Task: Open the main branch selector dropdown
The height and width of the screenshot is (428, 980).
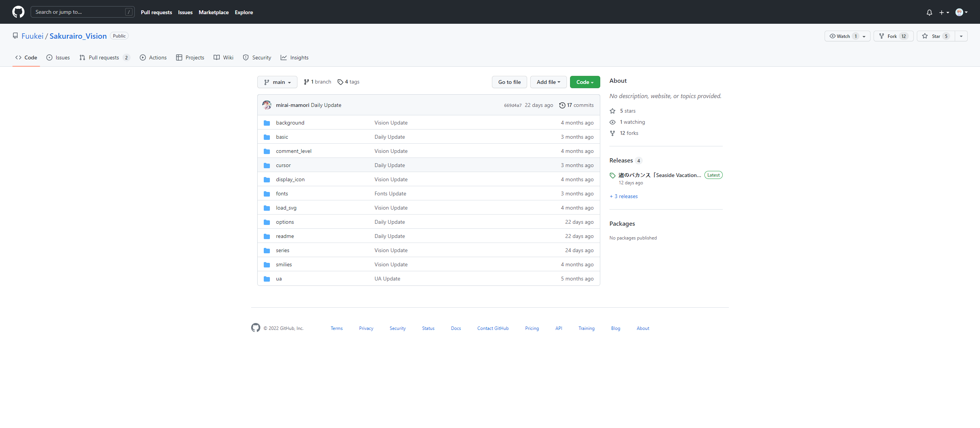Action: [277, 82]
